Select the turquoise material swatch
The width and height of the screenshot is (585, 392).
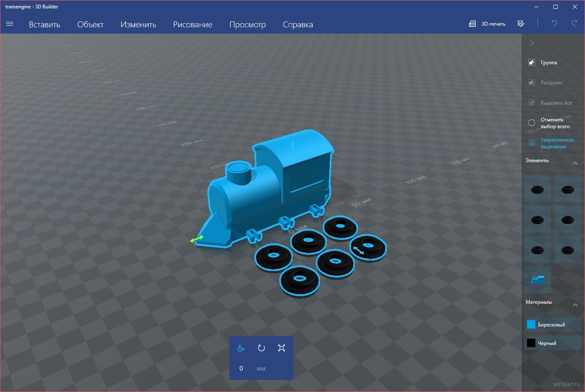coord(531,324)
